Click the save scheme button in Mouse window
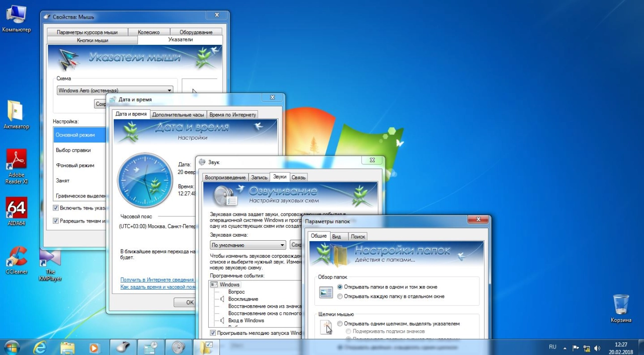 (x=101, y=104)
